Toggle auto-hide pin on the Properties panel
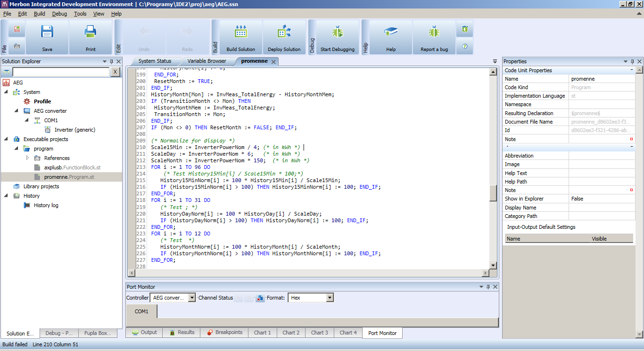This screenshot has height=351, width=644. pos(632,61)
